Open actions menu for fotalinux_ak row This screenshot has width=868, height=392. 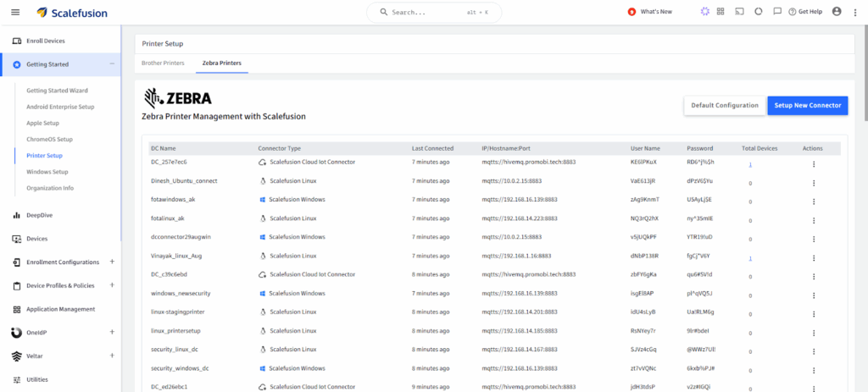814,218
